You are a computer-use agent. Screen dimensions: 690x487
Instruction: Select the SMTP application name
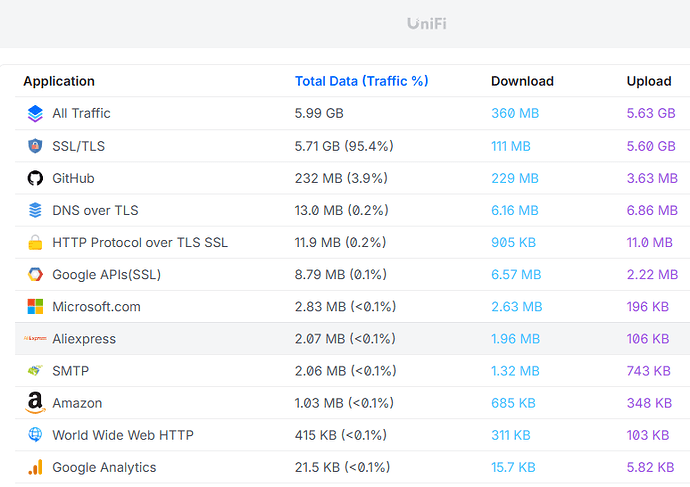click(x=70, y=371)
